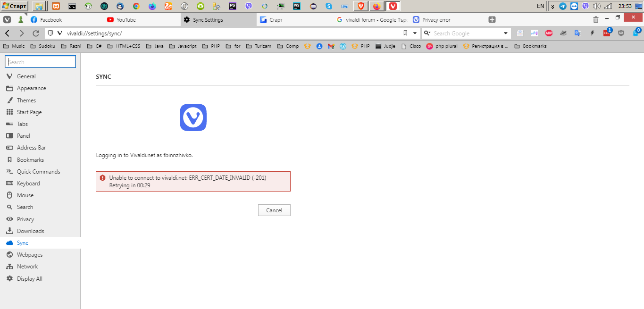
Task: Open the Tabs settings section
Action: [40, 124]
